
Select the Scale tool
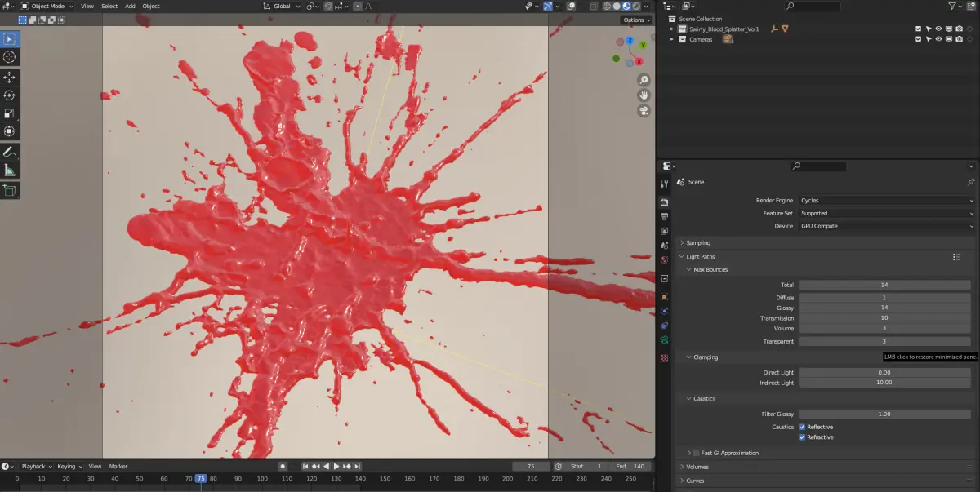tap(10, 113)
